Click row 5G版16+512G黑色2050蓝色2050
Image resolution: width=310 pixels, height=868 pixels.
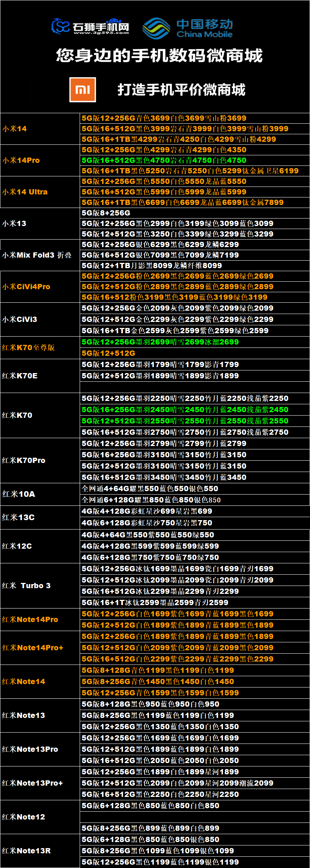point(195,760)
